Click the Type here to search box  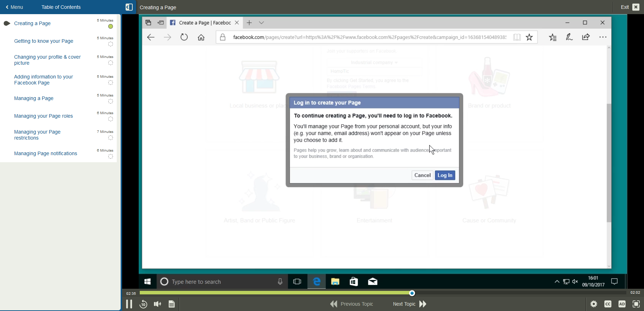[222, 282]
